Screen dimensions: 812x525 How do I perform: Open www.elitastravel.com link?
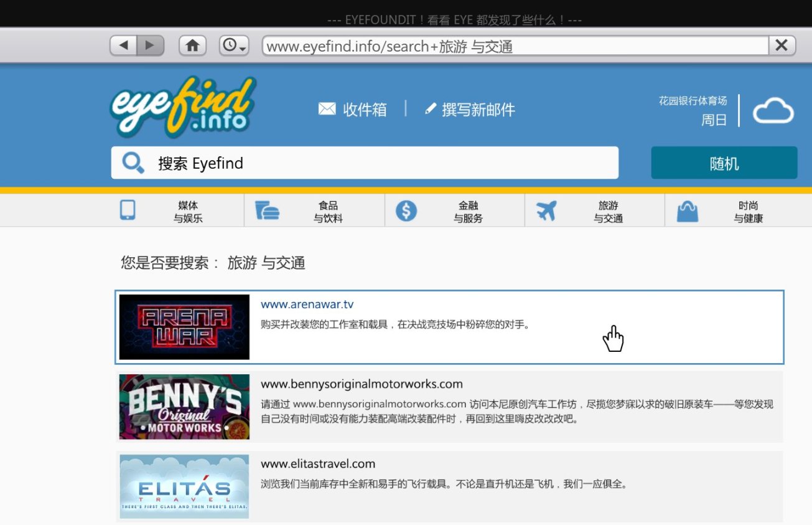[318, 464]
